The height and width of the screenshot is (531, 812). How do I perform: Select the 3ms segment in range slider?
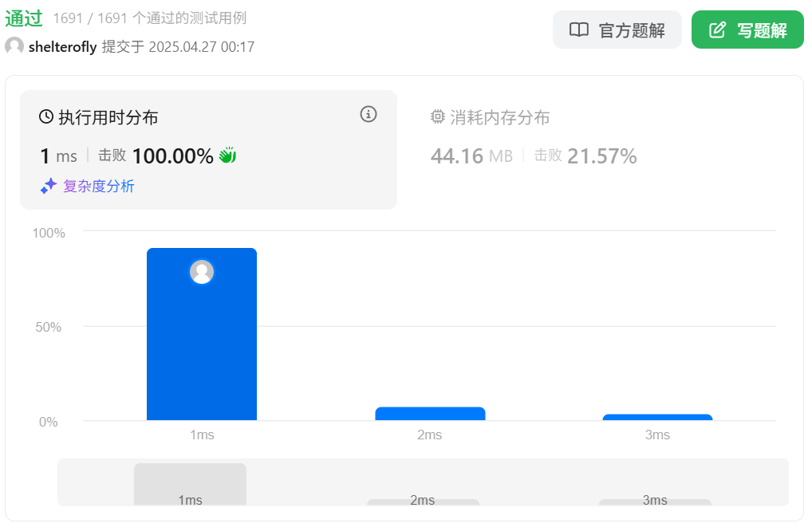tap(655, 501)
